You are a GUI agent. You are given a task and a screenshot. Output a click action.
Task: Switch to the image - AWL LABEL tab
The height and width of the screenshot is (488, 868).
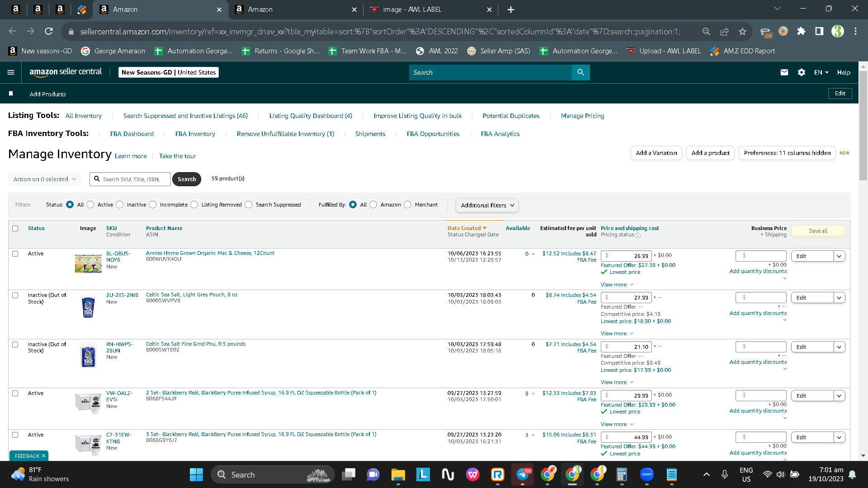[x=430, y=9]
